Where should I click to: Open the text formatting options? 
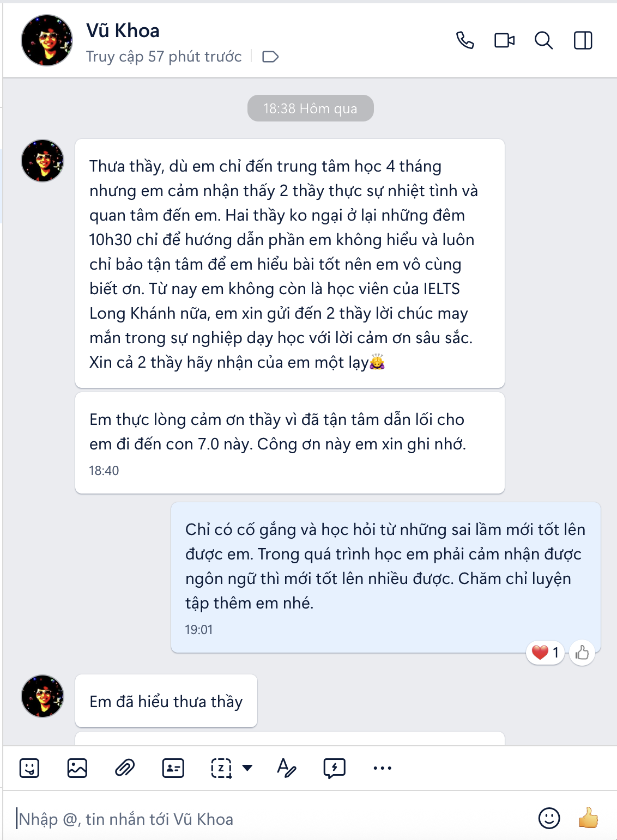click(x=286, y=768)
